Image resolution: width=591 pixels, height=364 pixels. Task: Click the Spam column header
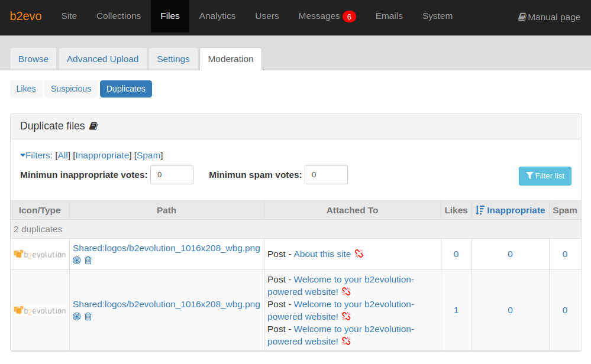tap(565, 210)
